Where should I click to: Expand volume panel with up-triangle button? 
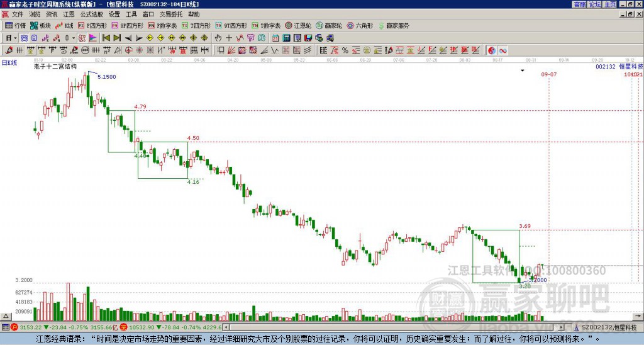coord(6,317)
